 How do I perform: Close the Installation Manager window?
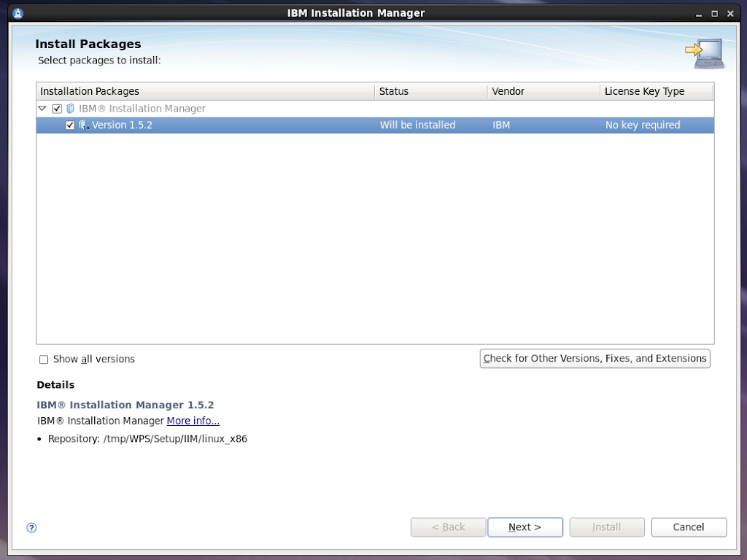click(730, 13)
